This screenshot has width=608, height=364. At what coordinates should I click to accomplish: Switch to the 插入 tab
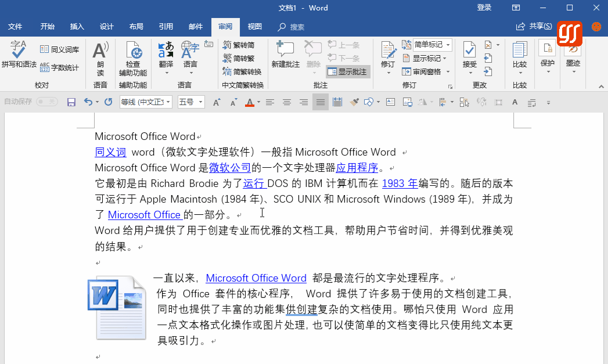tap(77, 26)
